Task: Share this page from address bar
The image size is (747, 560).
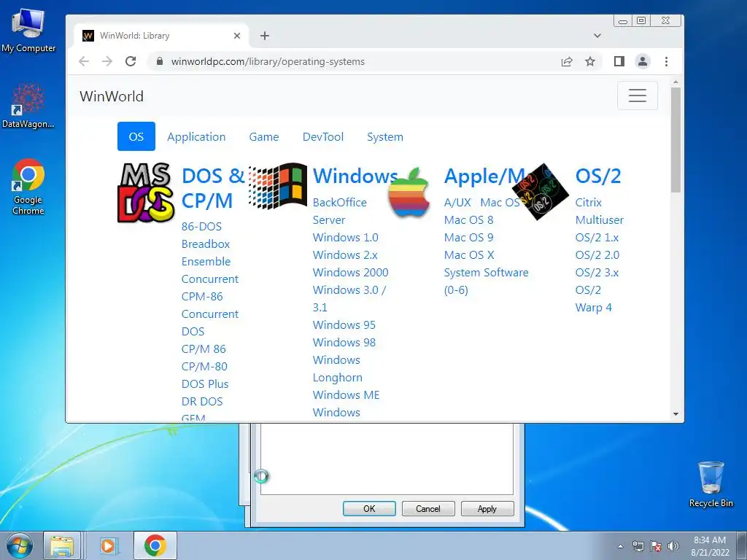Action: [x=566, y=61]
